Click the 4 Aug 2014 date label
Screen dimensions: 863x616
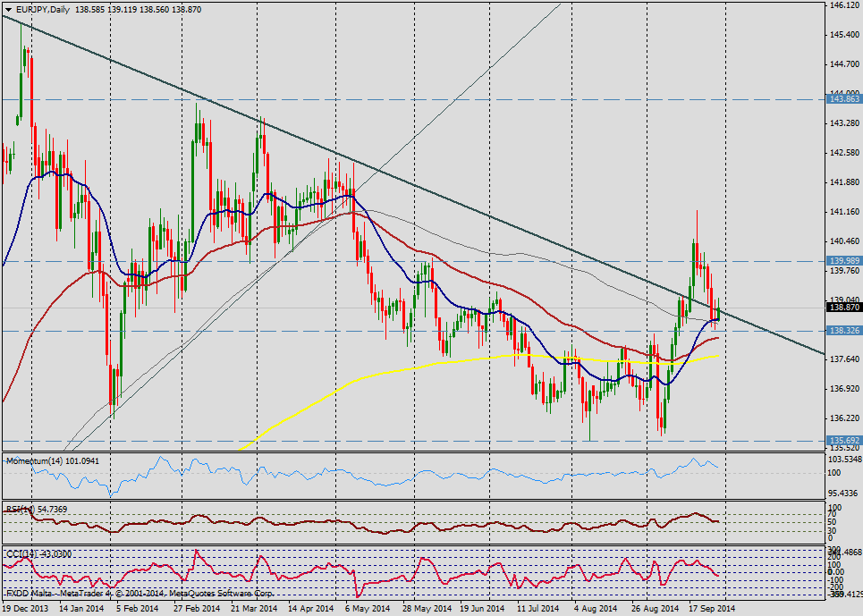[x=595, y=608]
